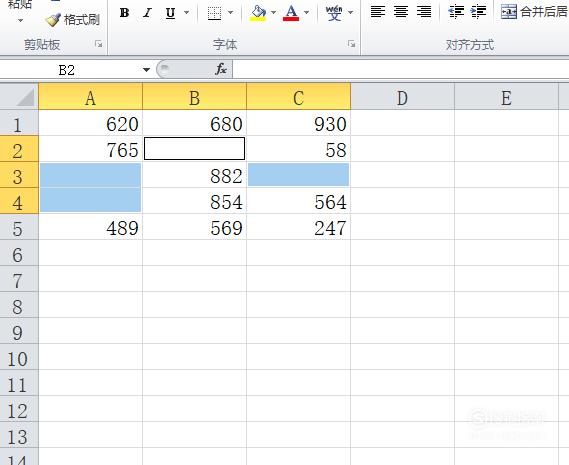Increase indent
The height and width of the screenshot is (465, 569).
(x=478, y=12)
